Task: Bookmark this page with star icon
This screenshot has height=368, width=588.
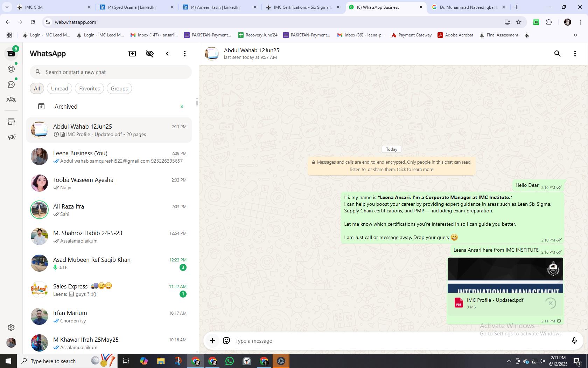Action: (519, 22)
